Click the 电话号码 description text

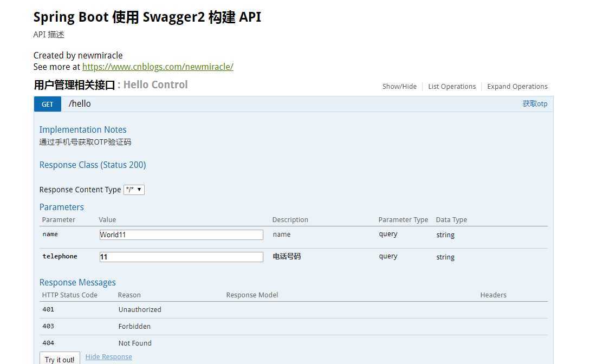[287, 256]
